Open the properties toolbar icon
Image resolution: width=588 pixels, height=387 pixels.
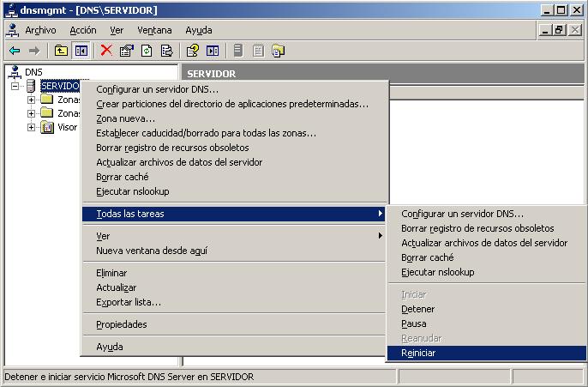coord(127,51)
